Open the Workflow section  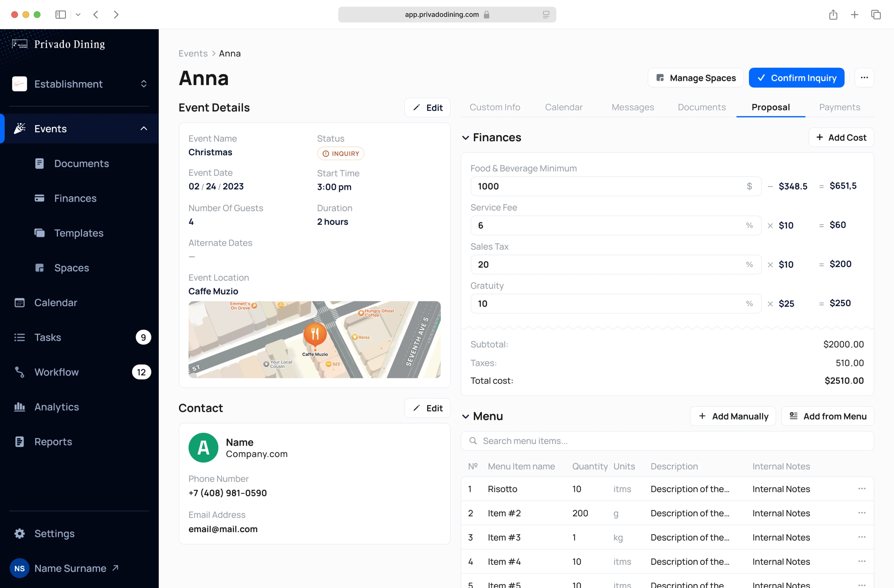pyautogui.click(x=56, y=372)
